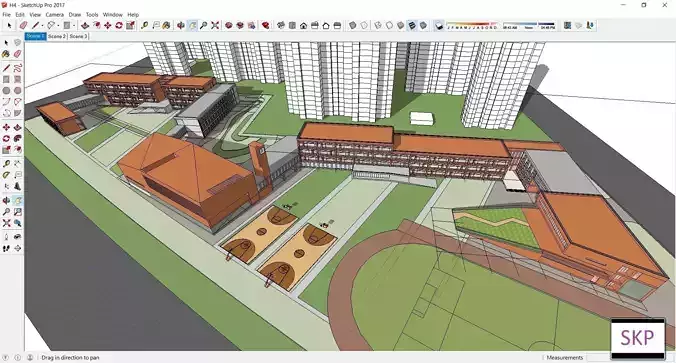Image resolution: width=676 pixels, height=363 pixels.
Task: Select Circle tool in left toolbar
Action: (6, 91)
